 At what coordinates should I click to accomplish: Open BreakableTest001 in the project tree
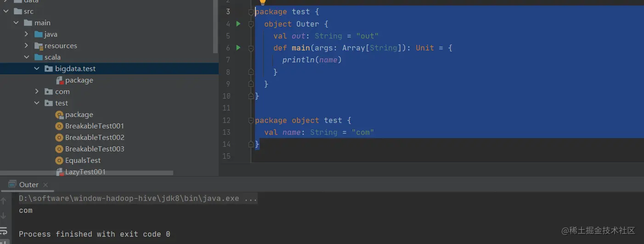95,126
